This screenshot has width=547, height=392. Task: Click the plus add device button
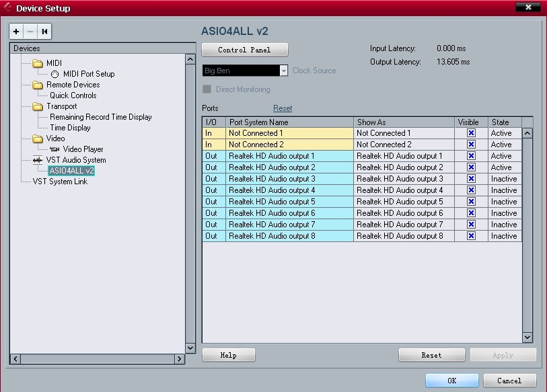tap(16, 32)
